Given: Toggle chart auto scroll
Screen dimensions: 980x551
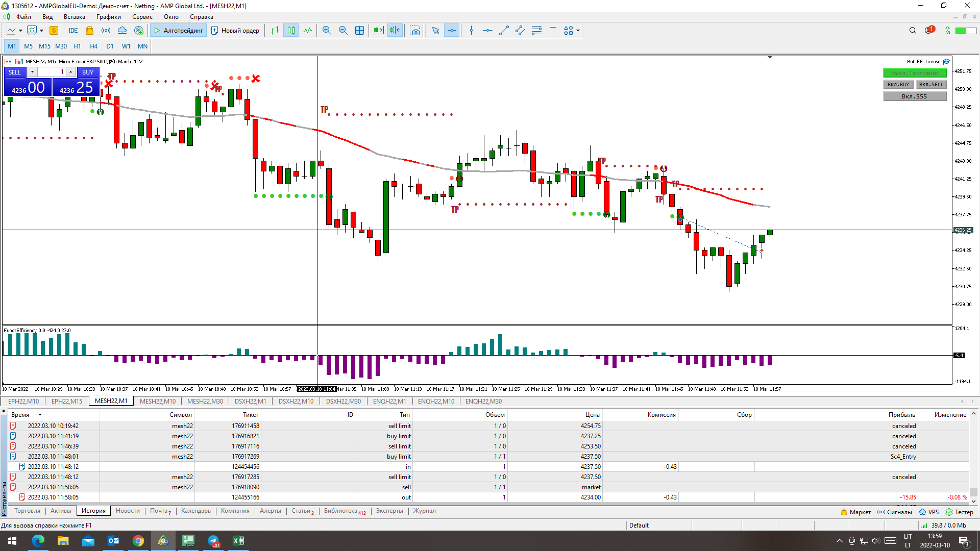Looking at the screenshot, I should [x=378, y=31].
